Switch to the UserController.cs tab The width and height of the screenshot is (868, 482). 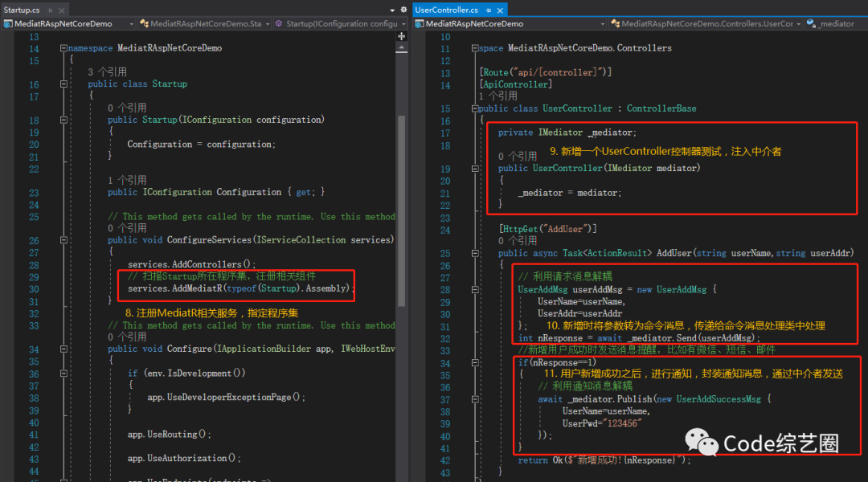[x=446, y=10]
